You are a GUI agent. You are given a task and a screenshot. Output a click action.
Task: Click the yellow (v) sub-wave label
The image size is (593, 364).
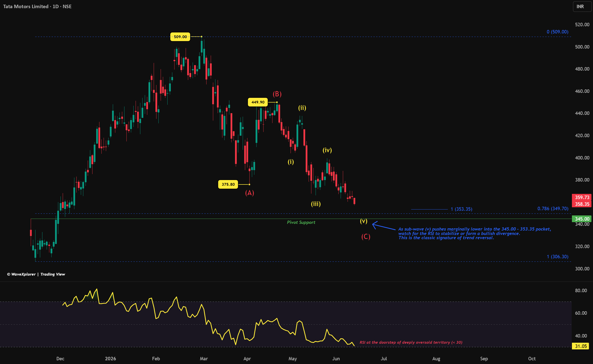click(x=364, y=221)
